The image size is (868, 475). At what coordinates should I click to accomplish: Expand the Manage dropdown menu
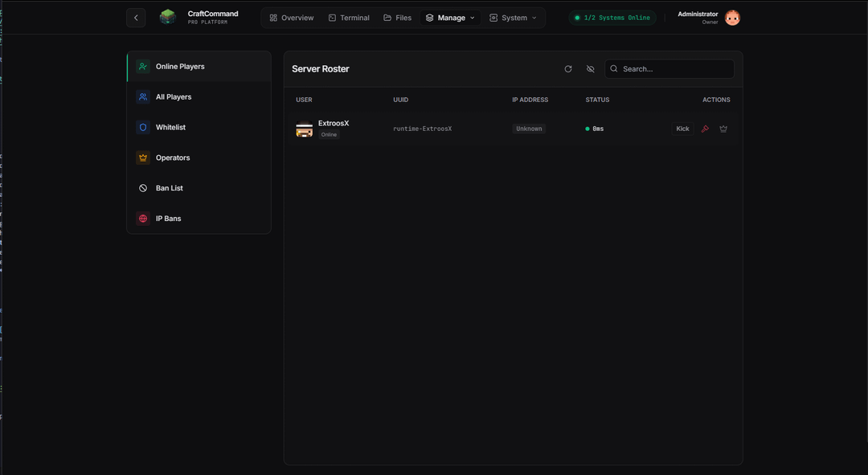click(450, 18)
